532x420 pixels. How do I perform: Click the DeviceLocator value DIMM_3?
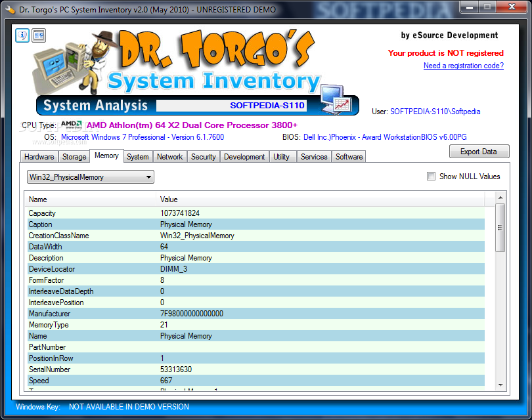[x=173, y=269]
